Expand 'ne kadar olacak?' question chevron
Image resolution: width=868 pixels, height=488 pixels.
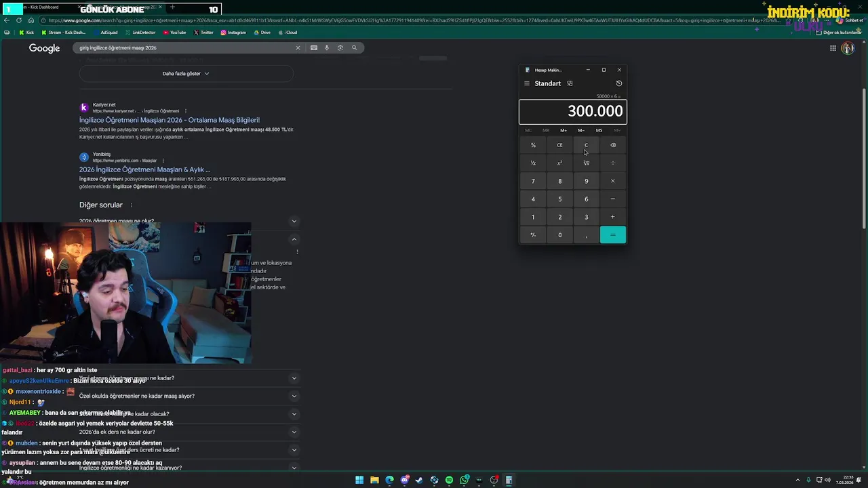tap(294, 414)
